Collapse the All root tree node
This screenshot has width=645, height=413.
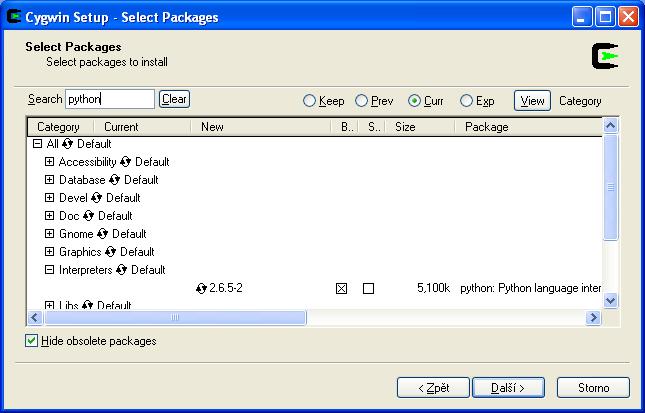pyautogui.click(x=37, y=144)
